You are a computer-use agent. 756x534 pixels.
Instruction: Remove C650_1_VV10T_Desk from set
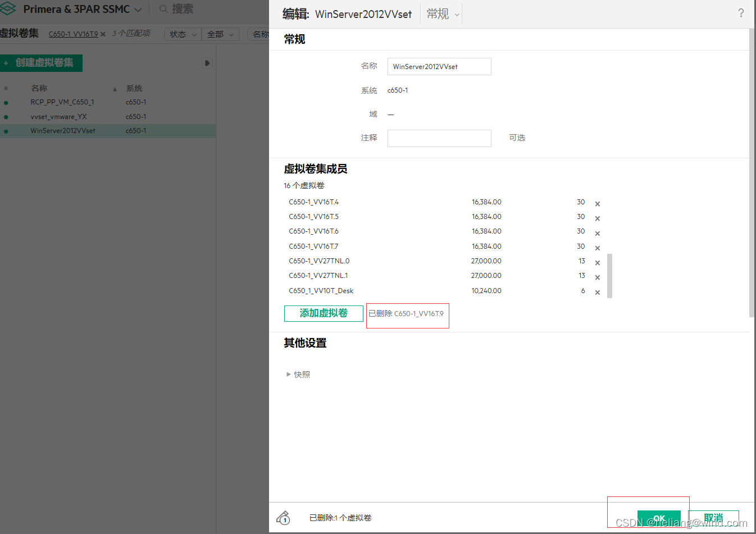pos(598,293)
